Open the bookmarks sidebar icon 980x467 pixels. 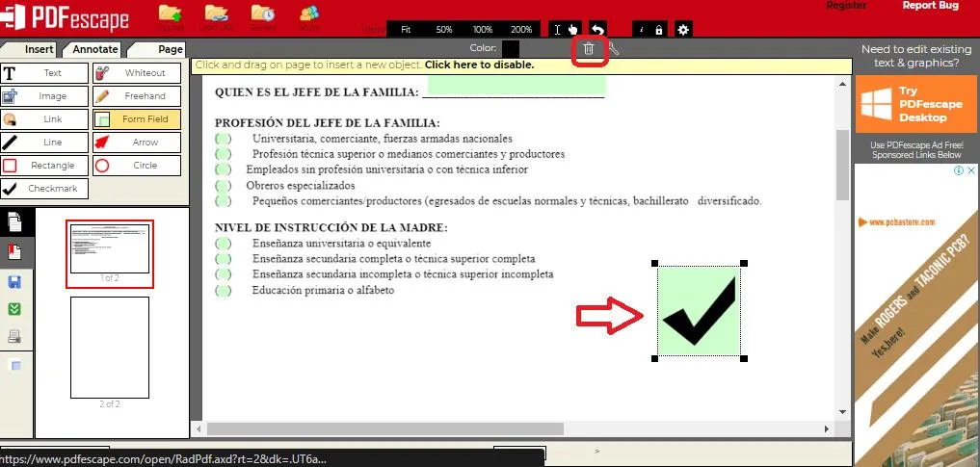coord(13,251)
